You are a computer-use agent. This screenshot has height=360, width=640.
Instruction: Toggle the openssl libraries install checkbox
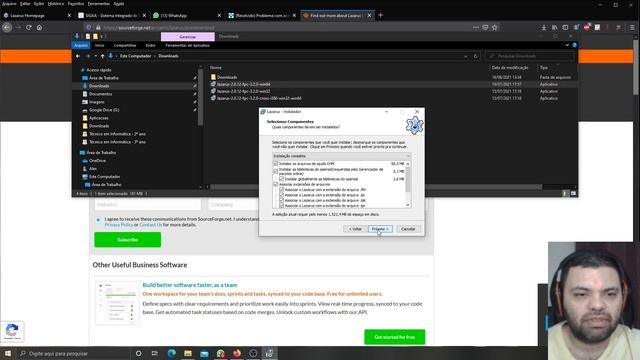(x=276, y=171)
